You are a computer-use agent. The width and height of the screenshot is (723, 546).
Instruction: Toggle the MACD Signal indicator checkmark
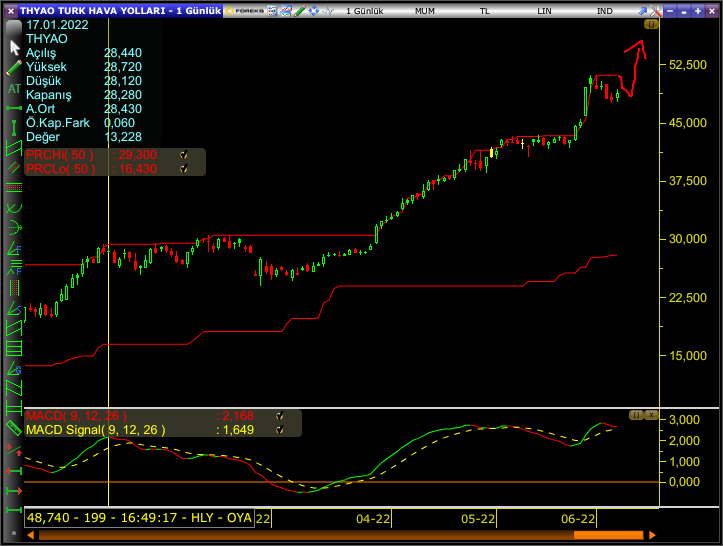[x=279, y=430]
